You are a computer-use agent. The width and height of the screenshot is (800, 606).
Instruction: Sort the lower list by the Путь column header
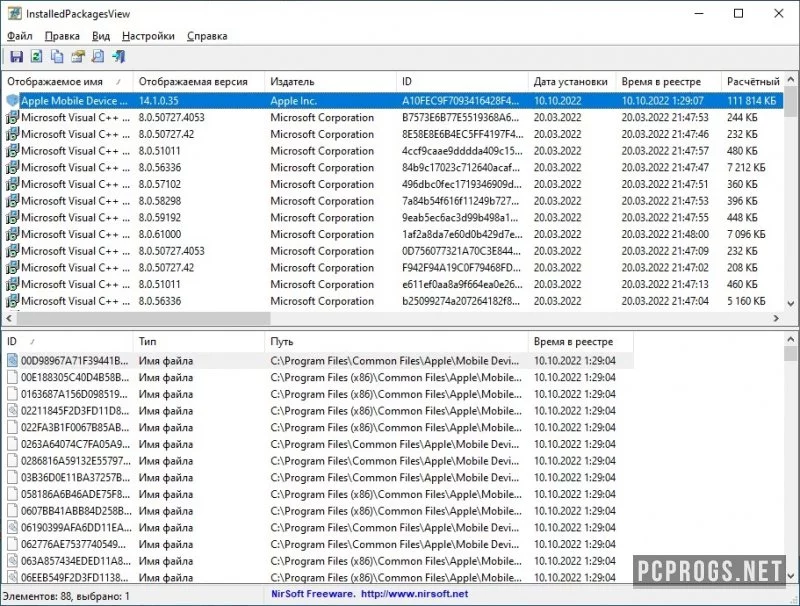396,342
